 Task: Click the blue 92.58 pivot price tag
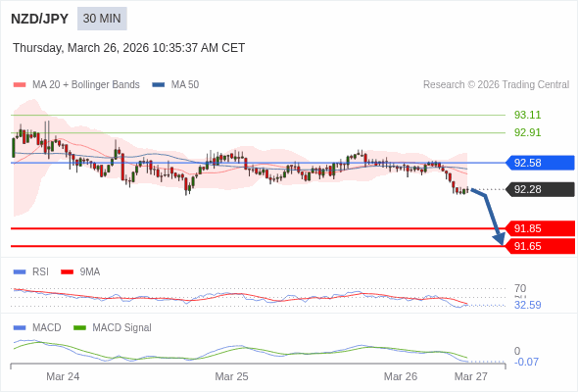tap(541, 163)
